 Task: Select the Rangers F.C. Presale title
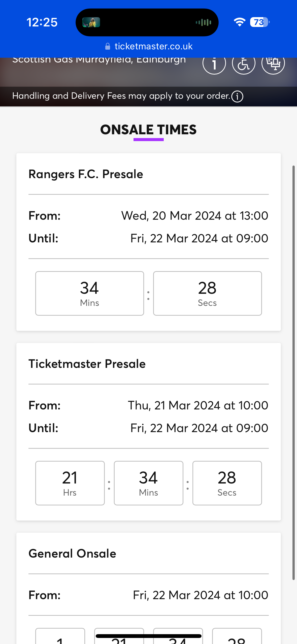86,174
